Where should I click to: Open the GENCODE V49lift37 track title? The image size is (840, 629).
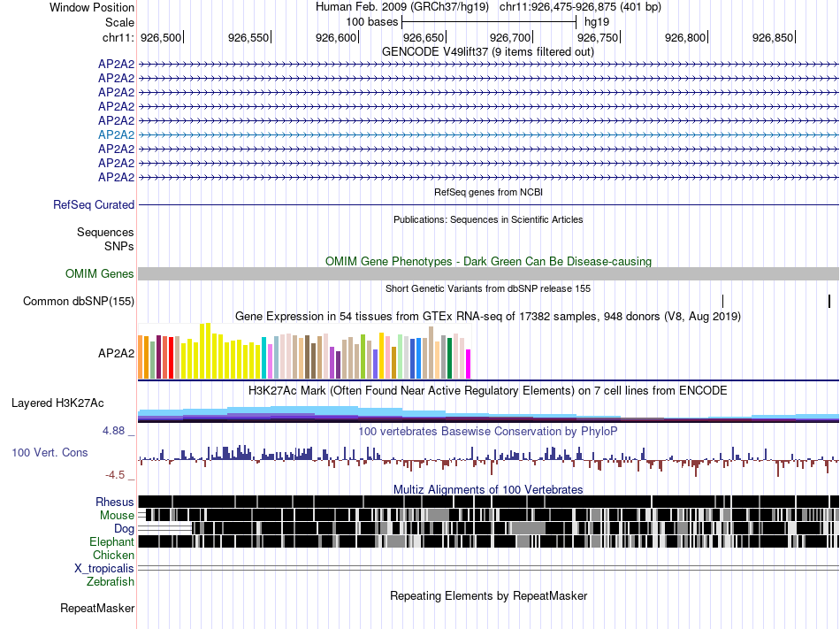(x=487, y=52)
